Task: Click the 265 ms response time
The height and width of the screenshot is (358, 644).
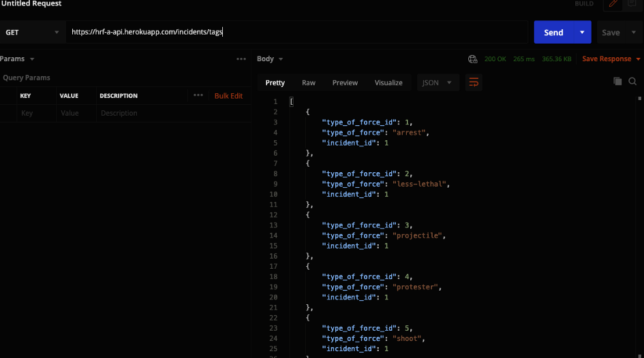Action: coord(523,59)
